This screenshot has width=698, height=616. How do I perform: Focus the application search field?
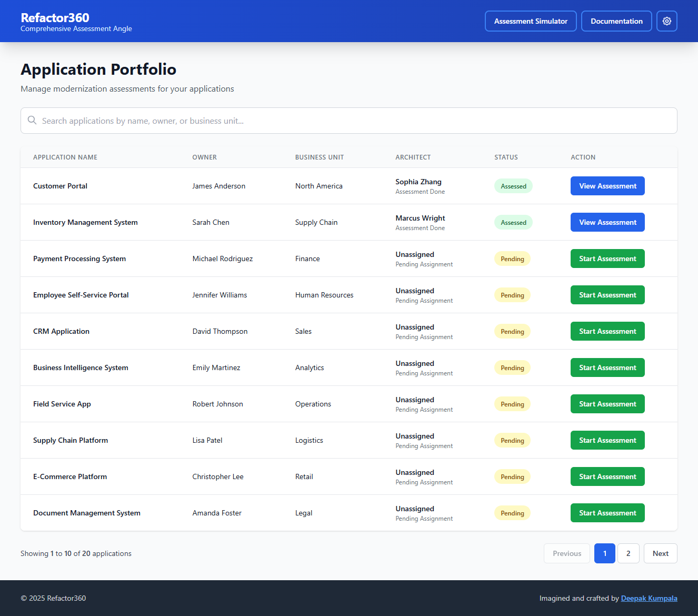point(353,121)
